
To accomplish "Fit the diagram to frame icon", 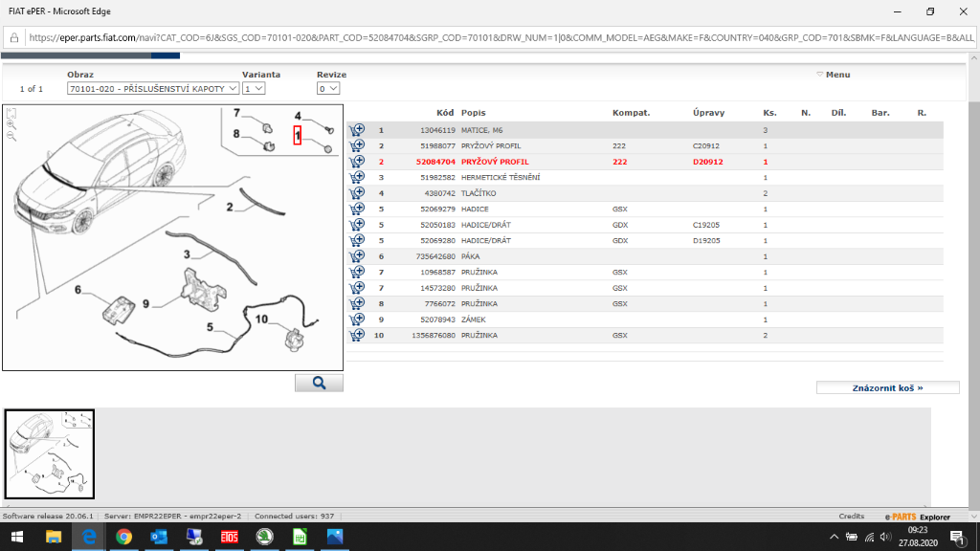I will [x=11, y=114].
